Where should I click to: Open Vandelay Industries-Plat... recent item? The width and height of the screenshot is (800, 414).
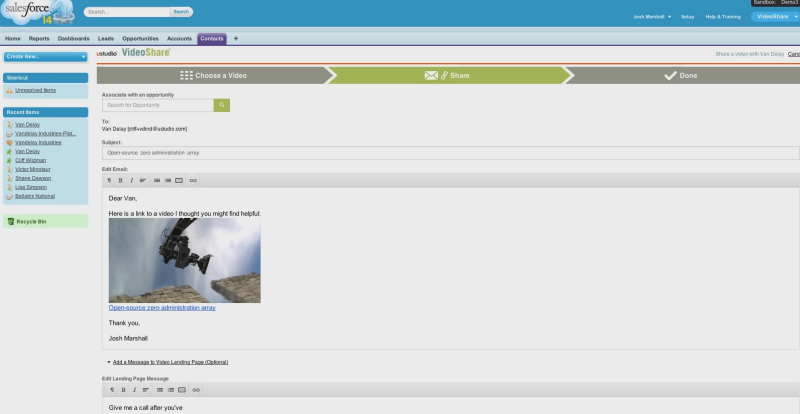pyautogui.click(x=45, y=134)
